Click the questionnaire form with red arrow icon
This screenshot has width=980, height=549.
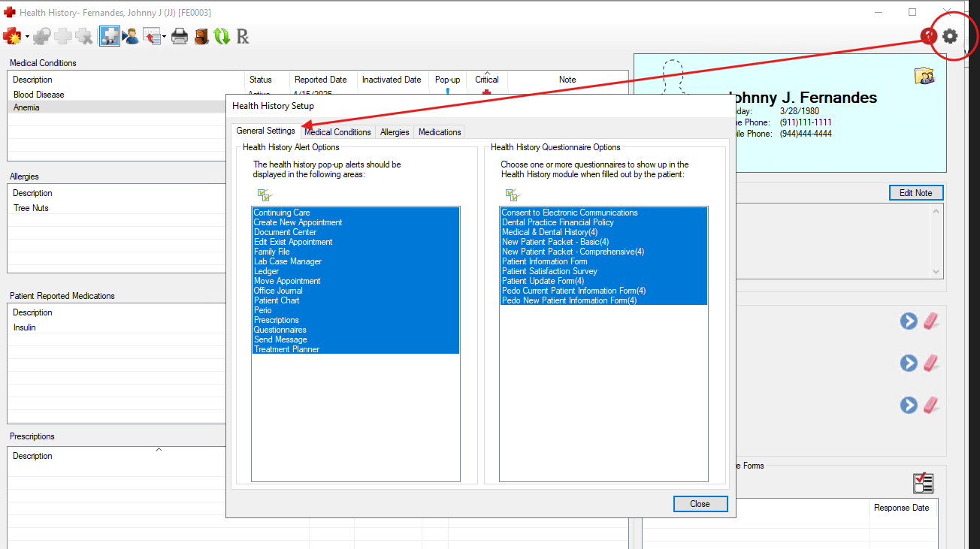point(152,35)
